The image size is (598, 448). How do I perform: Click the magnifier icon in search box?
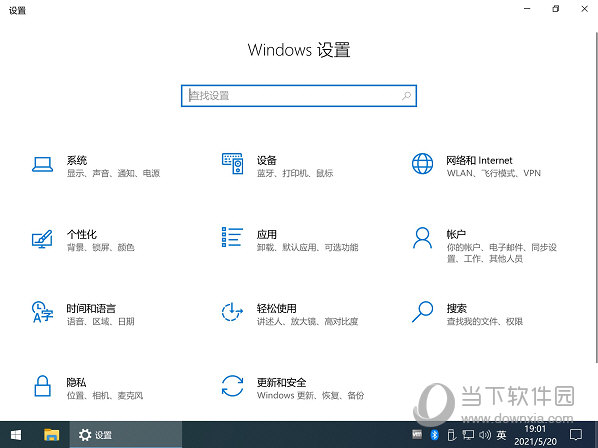click(407, 96)
